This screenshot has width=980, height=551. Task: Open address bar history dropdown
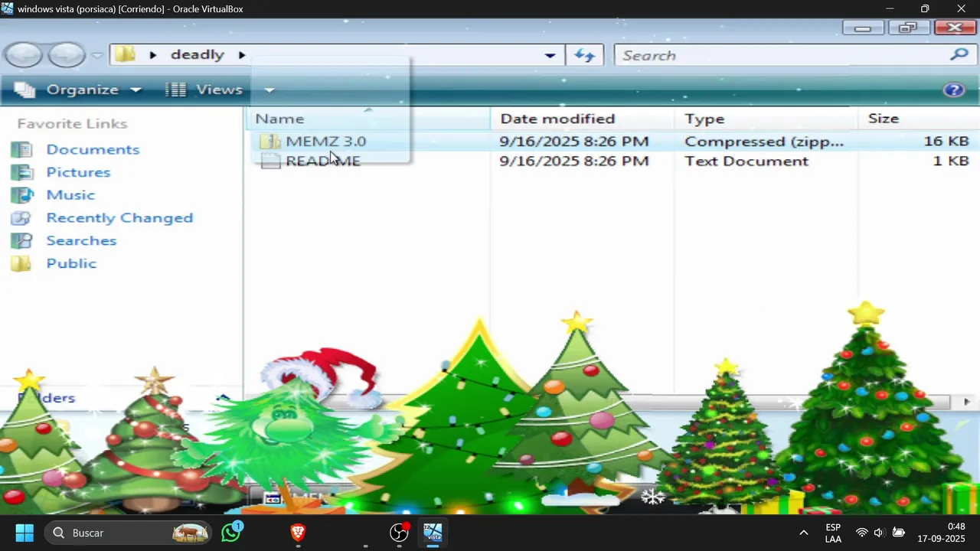550,55
